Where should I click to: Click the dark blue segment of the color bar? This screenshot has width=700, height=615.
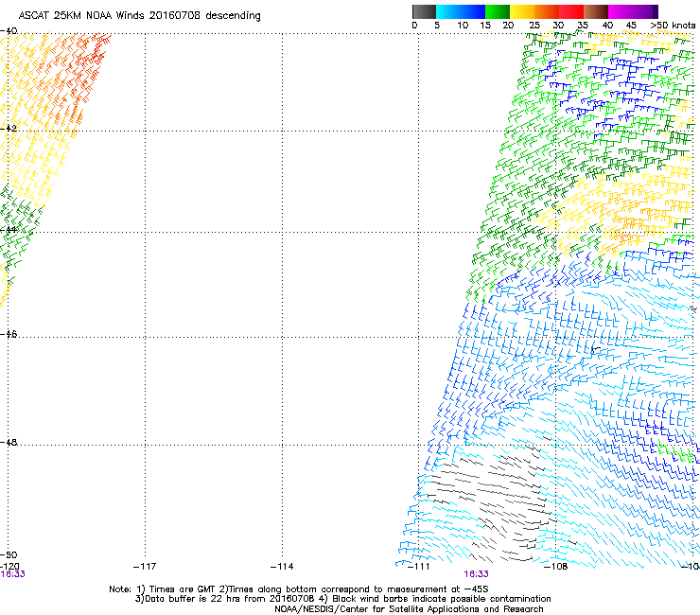(x=473, y=11)
